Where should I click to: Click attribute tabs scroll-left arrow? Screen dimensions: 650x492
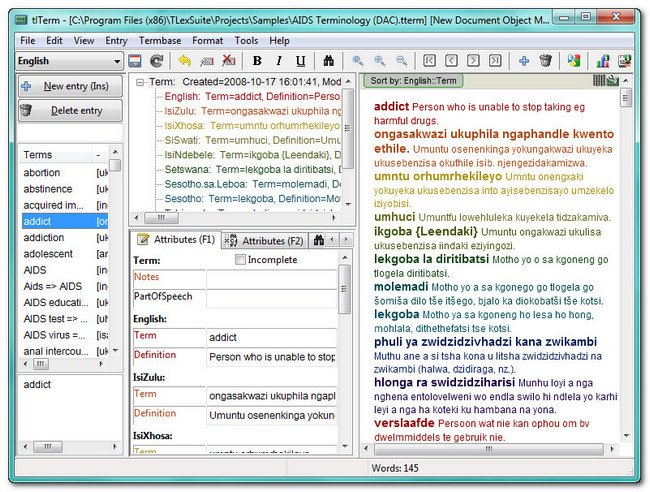pyautogui.click(x=332, y=240)
